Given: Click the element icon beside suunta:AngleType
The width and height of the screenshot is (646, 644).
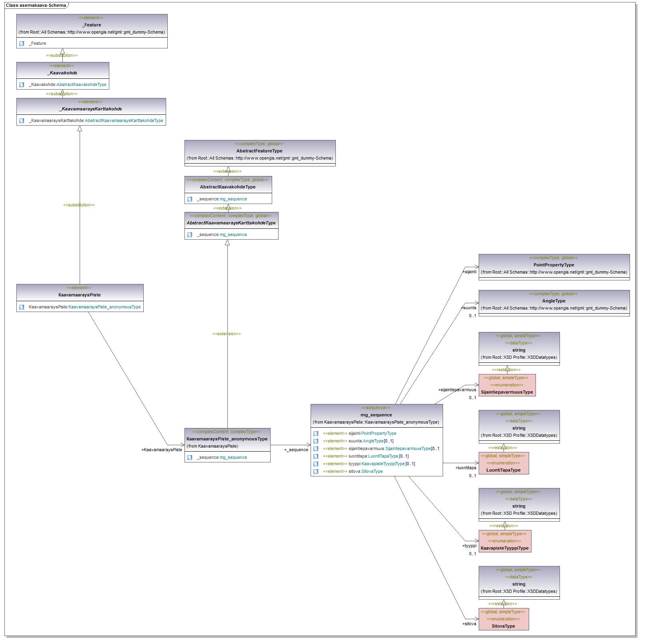Looking at the screenshot, I should tap(316, 441).
